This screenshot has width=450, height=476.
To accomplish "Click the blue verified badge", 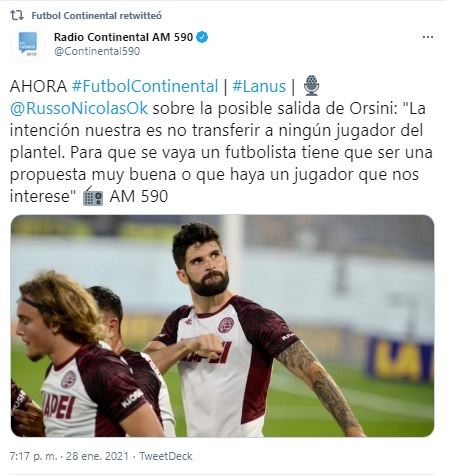I will pyautogui.click(x=202, y=37).
